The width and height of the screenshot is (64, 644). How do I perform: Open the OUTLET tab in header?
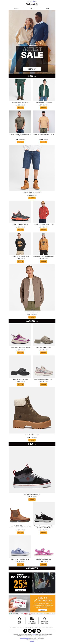(16, 8)
